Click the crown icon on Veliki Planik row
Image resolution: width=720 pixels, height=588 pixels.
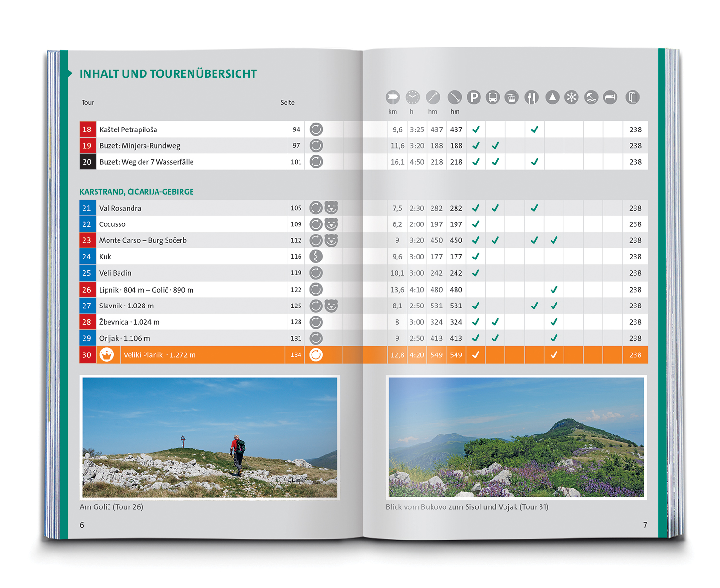(107, 355)
